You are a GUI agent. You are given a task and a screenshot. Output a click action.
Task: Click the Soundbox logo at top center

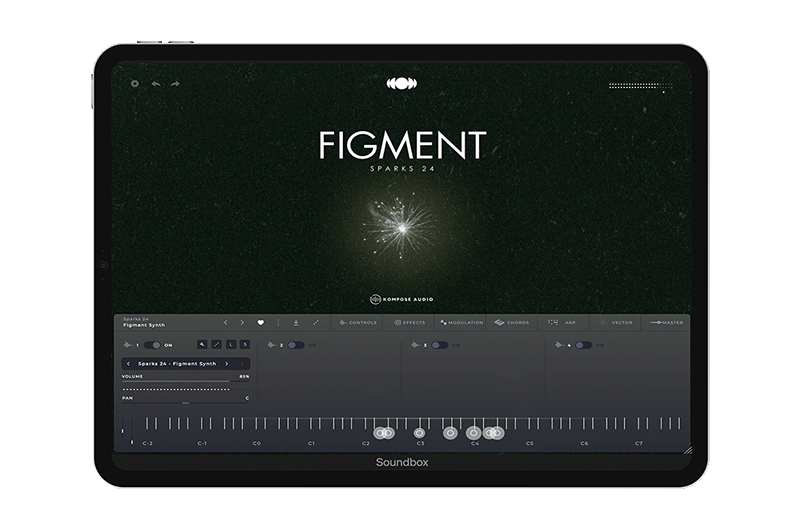pyautogui.click(x=402, y=84)
